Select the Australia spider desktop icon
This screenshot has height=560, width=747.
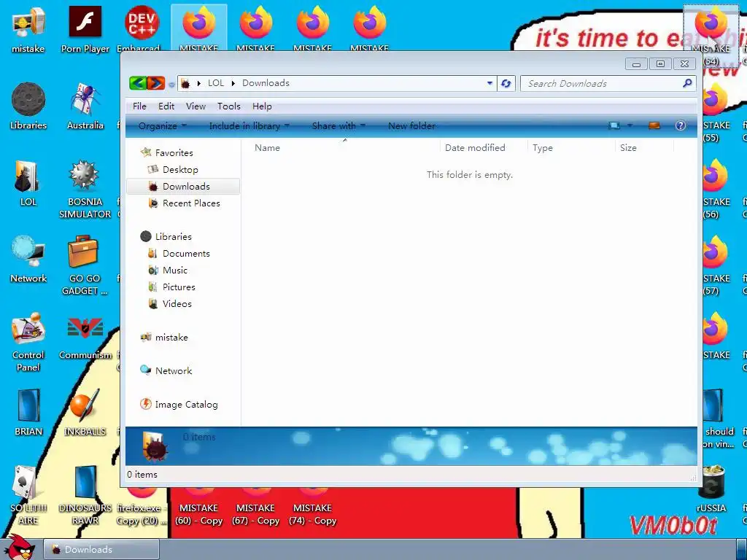tap(85, 106)
